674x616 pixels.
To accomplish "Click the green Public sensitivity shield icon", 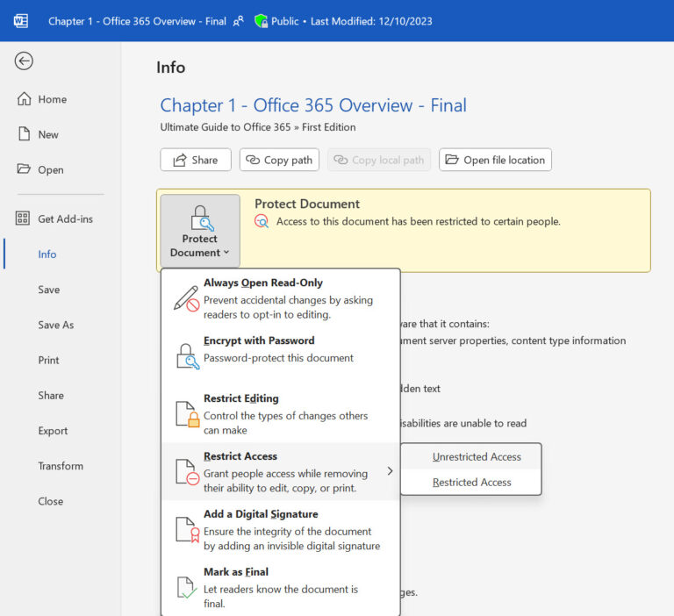I will [x=261, y=21].
